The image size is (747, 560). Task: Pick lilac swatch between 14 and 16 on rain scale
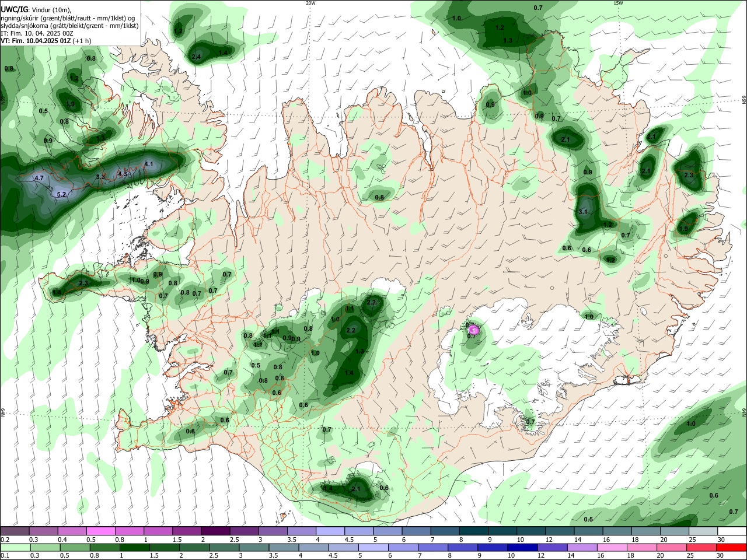point(582,548)
